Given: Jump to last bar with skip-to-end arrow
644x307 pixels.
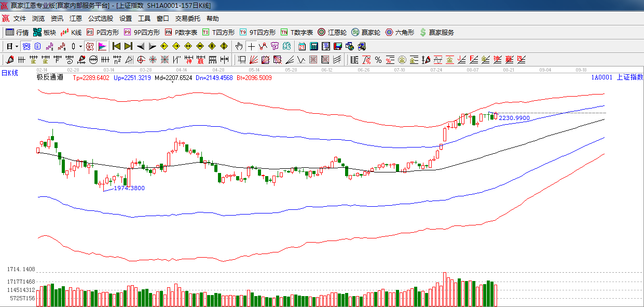Looking at the screenshot, I should click(x=128, y=46).
